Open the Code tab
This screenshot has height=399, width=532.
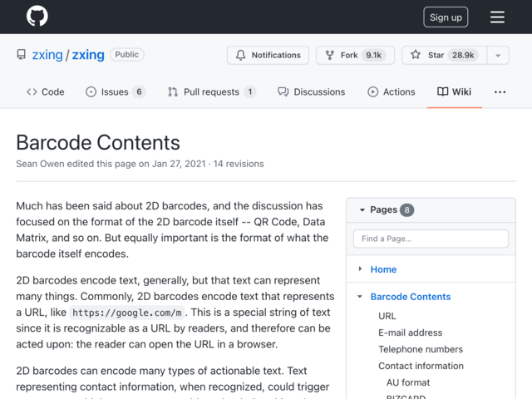tap(46, 92)
